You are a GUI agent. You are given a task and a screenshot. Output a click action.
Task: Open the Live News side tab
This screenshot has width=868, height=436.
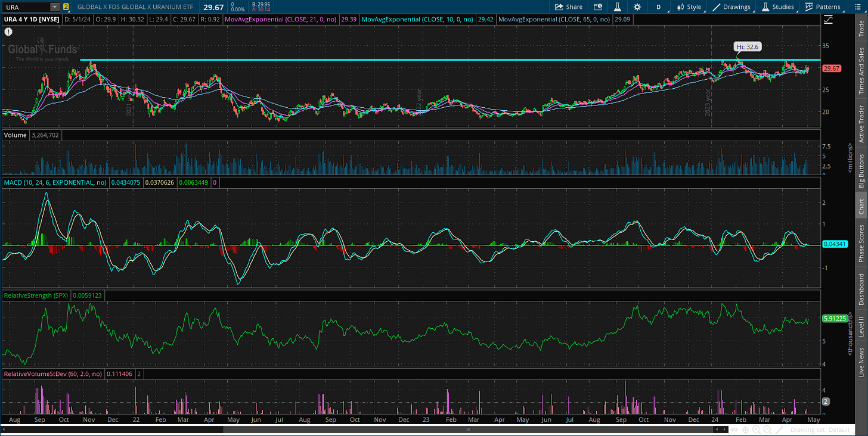[x=861, y=362]
